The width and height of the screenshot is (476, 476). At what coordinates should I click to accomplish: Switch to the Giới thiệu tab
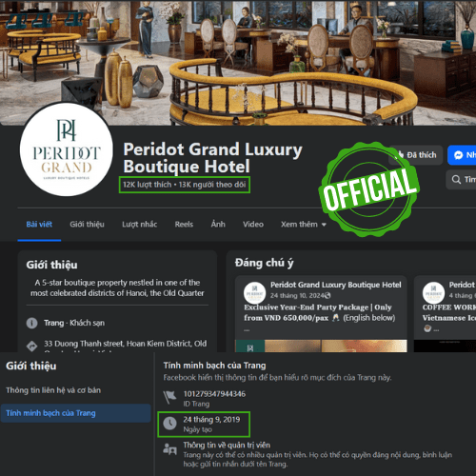[x=87, y=225]
